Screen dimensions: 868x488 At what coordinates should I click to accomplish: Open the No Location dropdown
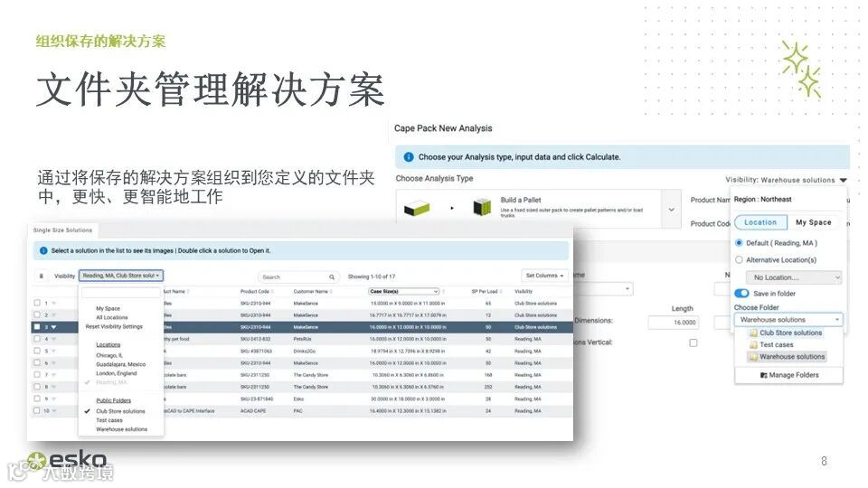794,277
